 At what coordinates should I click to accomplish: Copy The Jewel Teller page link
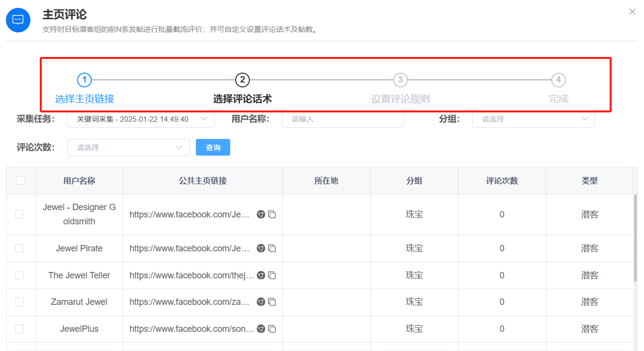click(272, 275)
